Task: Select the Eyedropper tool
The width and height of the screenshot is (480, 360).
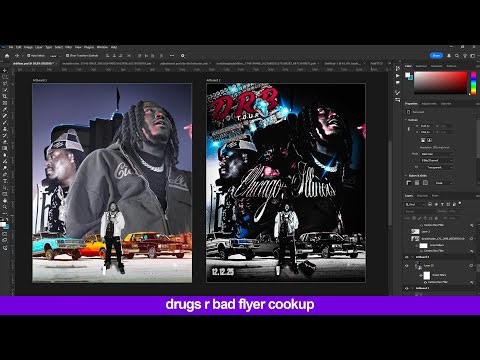Action: coord(5,109)
